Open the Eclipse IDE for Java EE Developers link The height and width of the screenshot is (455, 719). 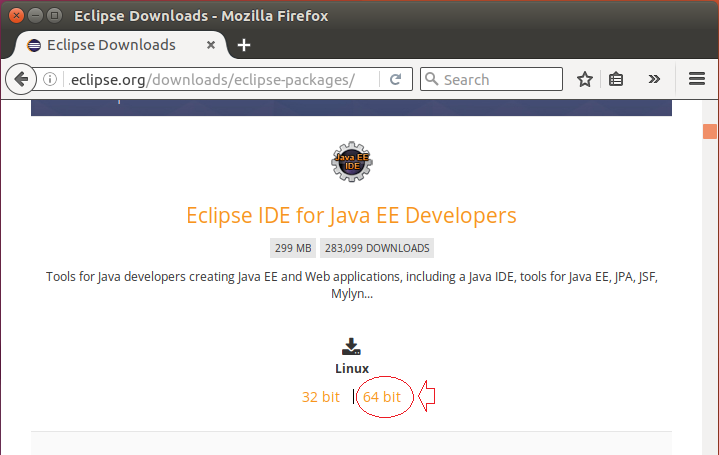point(351,216)
